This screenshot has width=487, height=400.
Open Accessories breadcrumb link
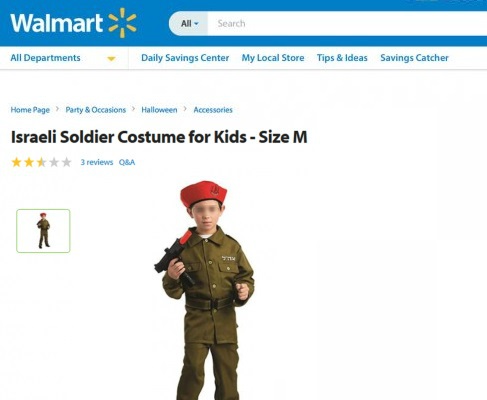point(213,110)
